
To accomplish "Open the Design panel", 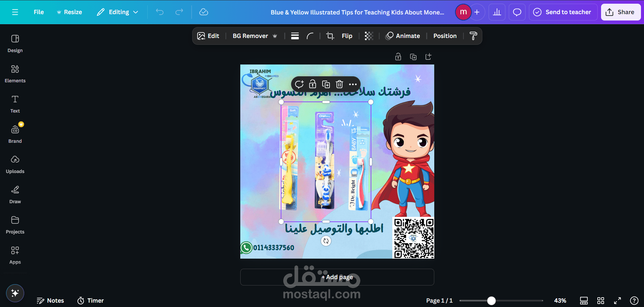I will coord(15,44).
